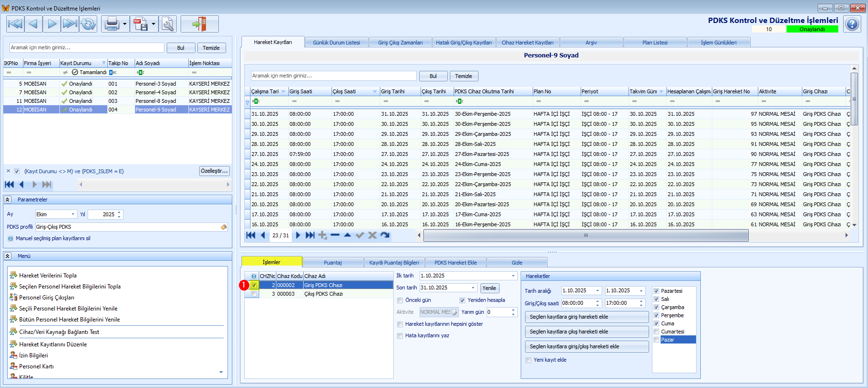Switch to the Günlük Durum Listesi tab
Image resolution: width=868 pixels, height=388 pixels.
336,43
